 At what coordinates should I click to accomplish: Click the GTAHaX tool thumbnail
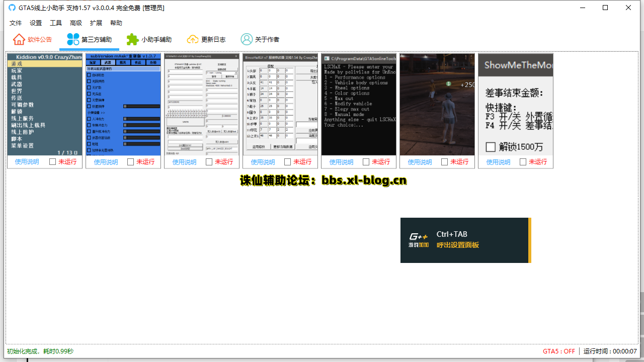[x=202, y=105]
